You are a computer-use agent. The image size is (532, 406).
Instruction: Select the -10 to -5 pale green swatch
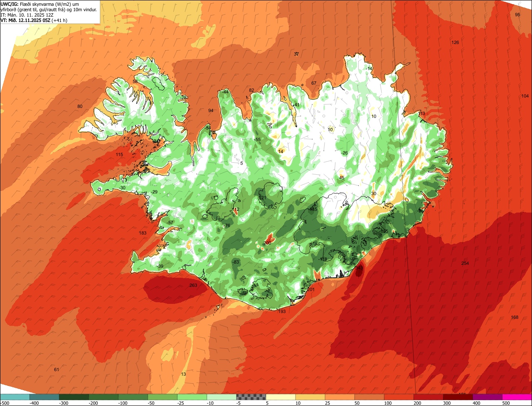click(222, 397)
